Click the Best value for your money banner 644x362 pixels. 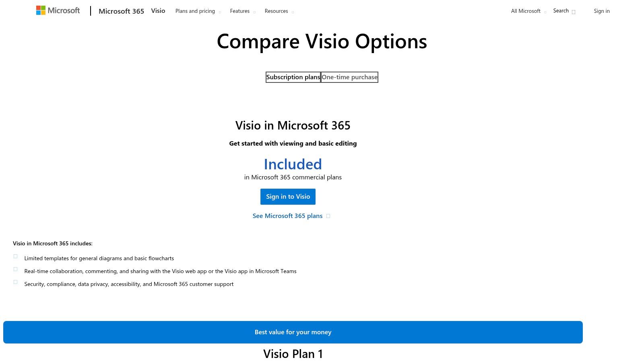tap(293, 332)
